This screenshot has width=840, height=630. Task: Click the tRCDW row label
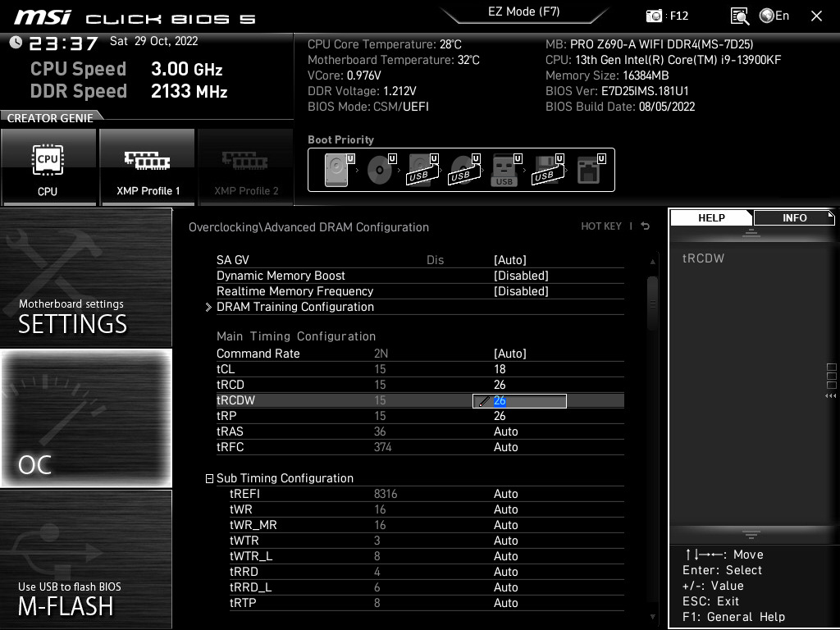click(235, 400)
